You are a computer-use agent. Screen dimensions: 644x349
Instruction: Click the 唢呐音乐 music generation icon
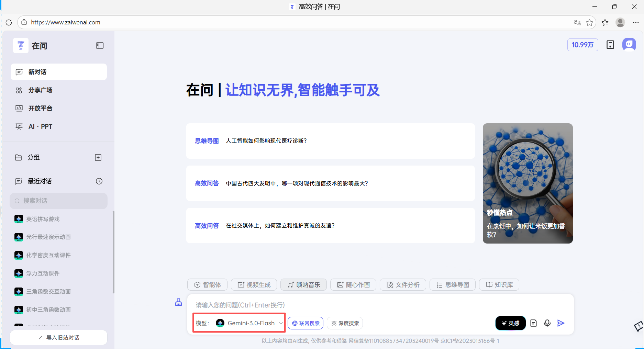(x=303, y=284)
